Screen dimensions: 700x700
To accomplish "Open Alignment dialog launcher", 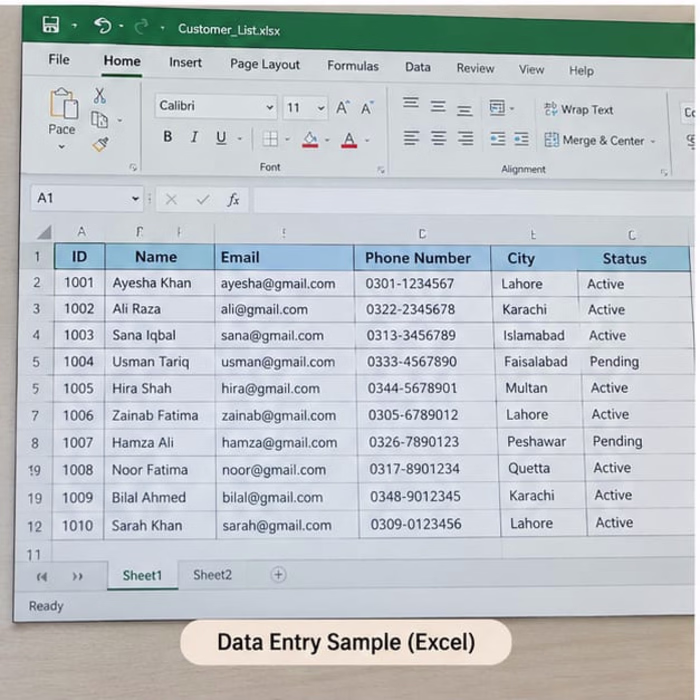I will point(664,172).
